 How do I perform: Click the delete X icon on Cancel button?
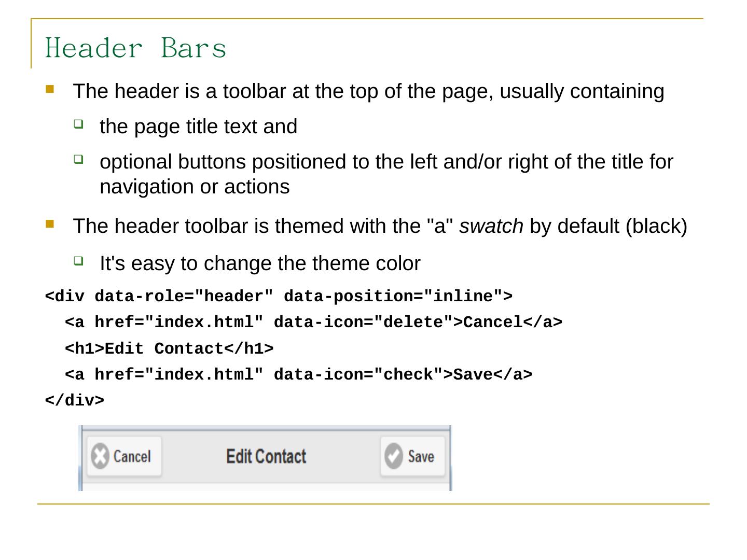pyautogui.click(x=100, y=457)
